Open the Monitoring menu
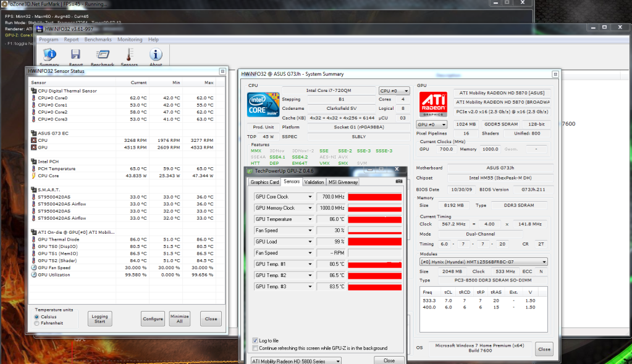The image size is (632, 364). (130, 39)
